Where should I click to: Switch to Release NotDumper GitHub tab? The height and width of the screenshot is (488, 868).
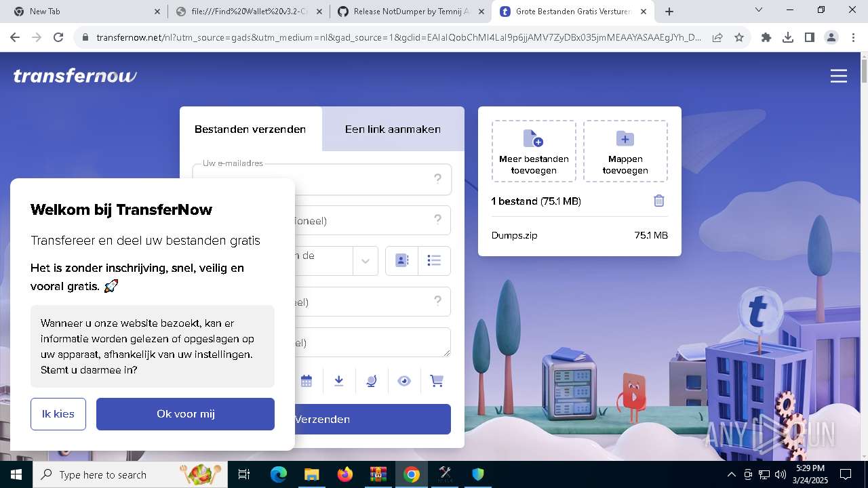click(x=410, y=12)
